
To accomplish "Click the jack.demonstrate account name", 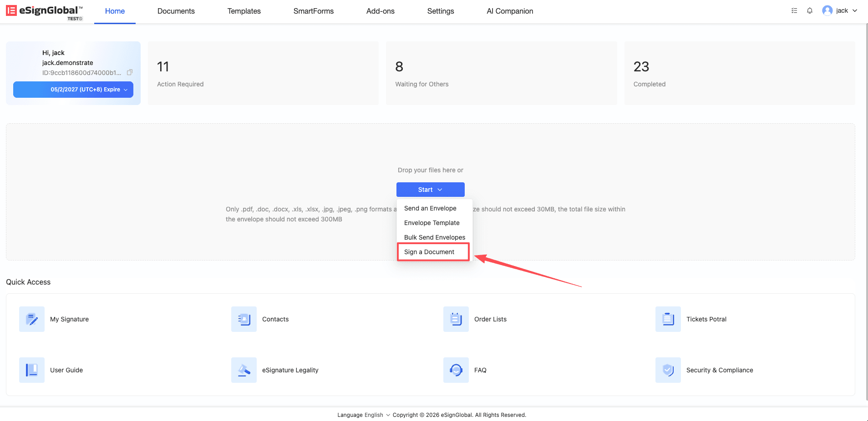I will [x=68, y=63].
